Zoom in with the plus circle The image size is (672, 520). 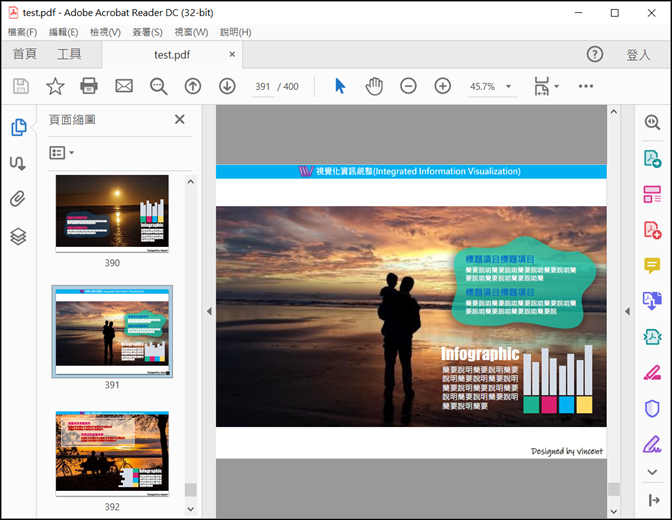tap(442, 86)
